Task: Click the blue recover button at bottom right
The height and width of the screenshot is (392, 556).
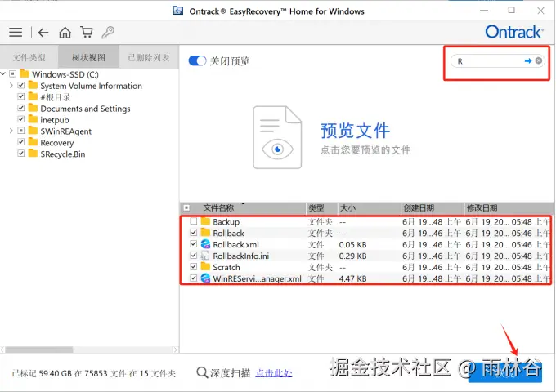Action: coord(505,373)
